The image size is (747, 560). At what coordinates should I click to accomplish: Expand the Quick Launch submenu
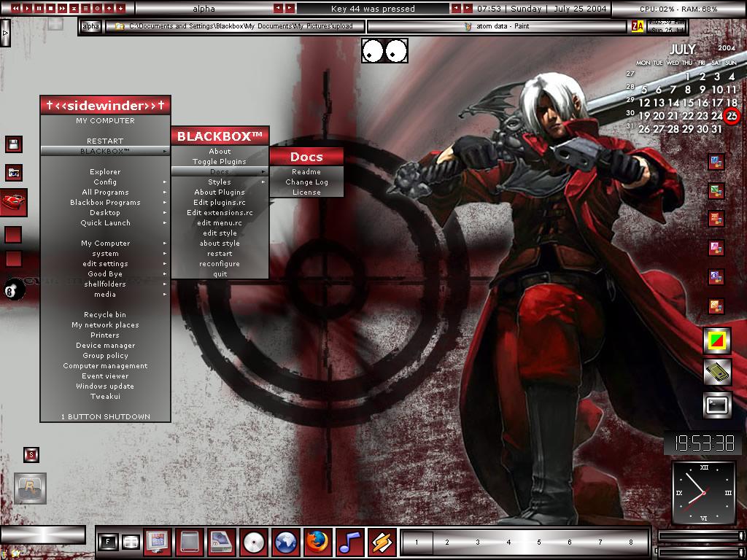[105, 223]
